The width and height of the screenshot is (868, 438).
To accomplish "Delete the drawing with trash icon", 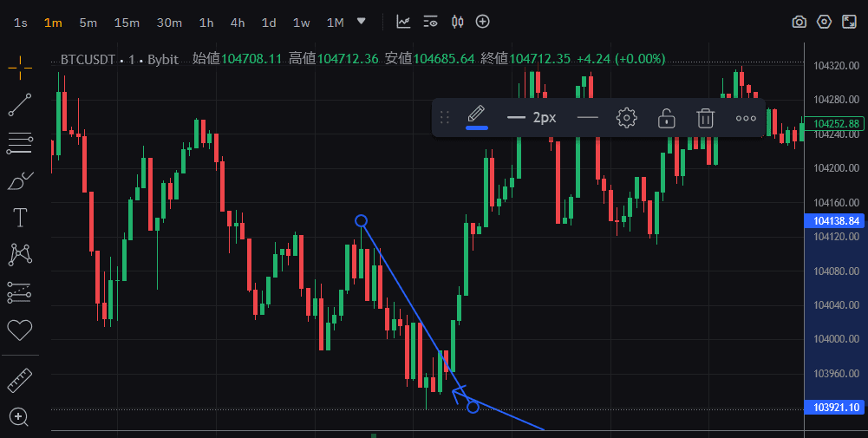I will coord(706,118).
